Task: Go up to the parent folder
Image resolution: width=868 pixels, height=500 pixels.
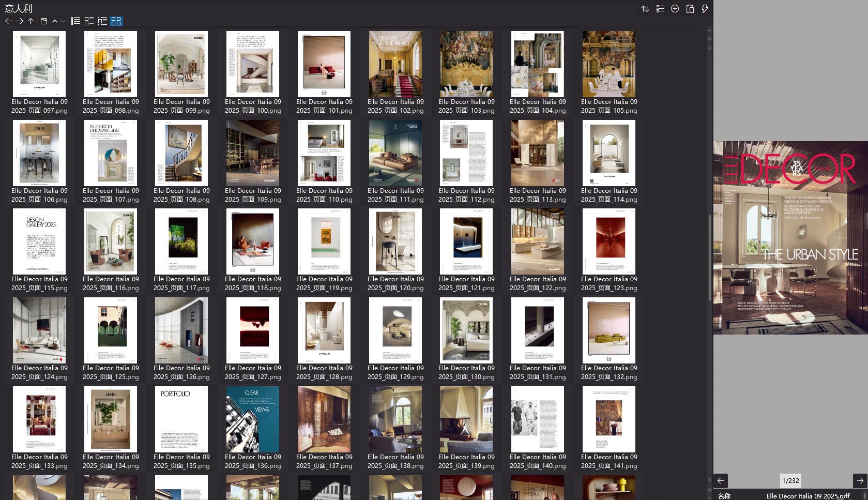Action: pyautogui.click(x=31, y=21)
